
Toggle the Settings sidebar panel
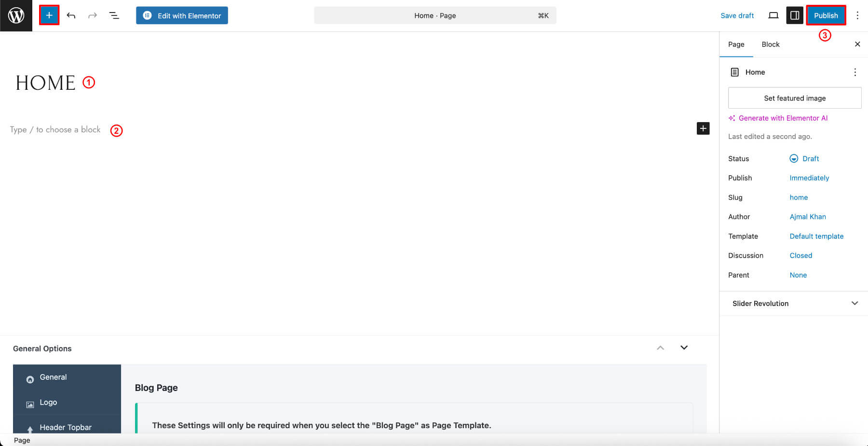pyautogui.click(x=795, y=15)
